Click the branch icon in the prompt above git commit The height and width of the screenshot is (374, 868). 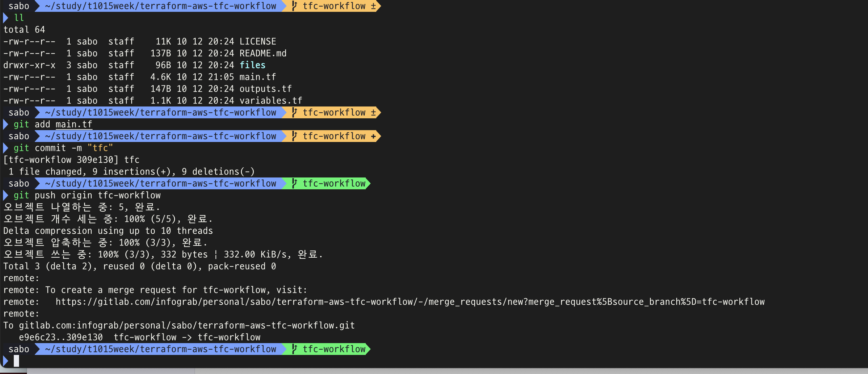tap(294, 136)
